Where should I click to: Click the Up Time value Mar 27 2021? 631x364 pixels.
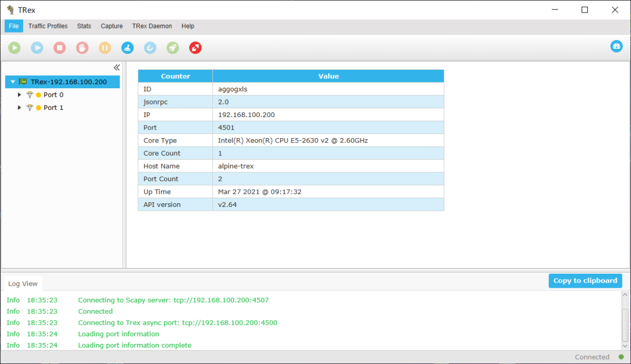coord(260,192)
